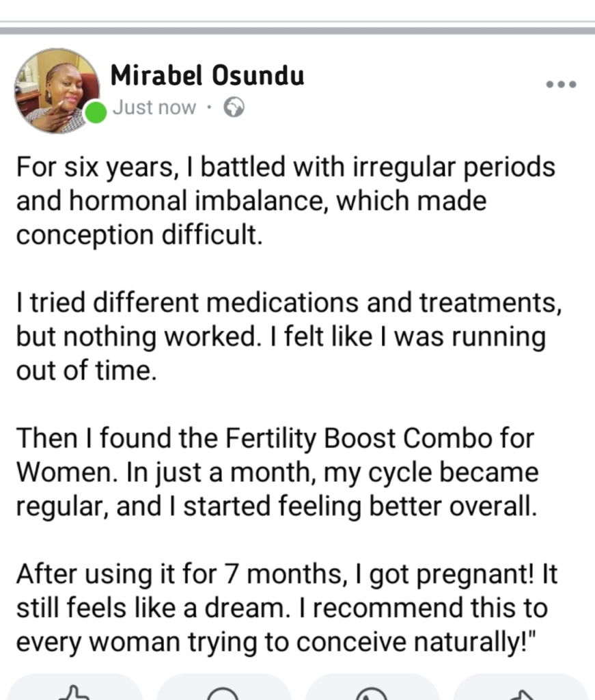Screen dimensions: 595x700
Task: Share the post with arrow icon
Action: pyautogui.click(x=521, y=690)
